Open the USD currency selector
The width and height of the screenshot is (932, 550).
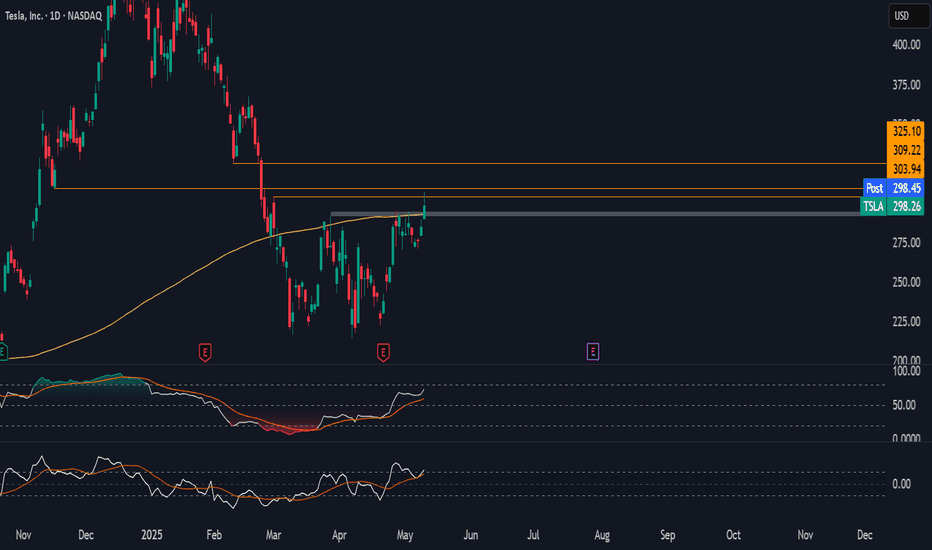(x=908, y=16)
